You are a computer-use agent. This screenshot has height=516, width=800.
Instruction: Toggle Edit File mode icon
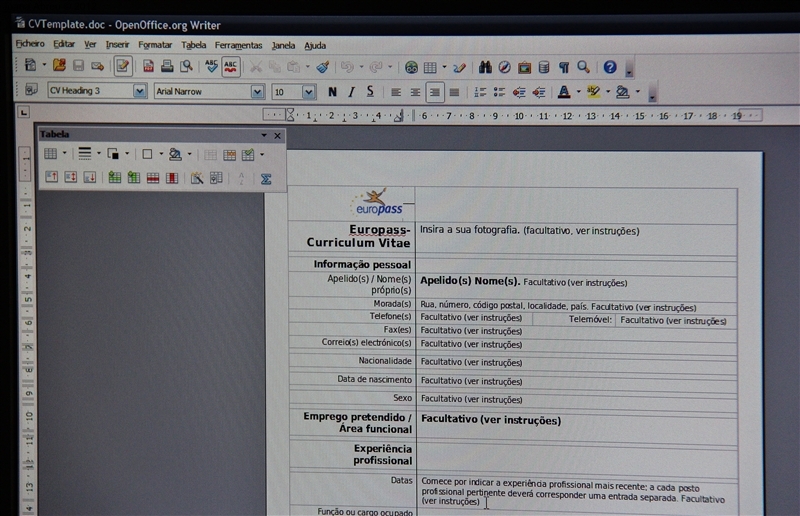pyautogui.click(x=122, y=66)
